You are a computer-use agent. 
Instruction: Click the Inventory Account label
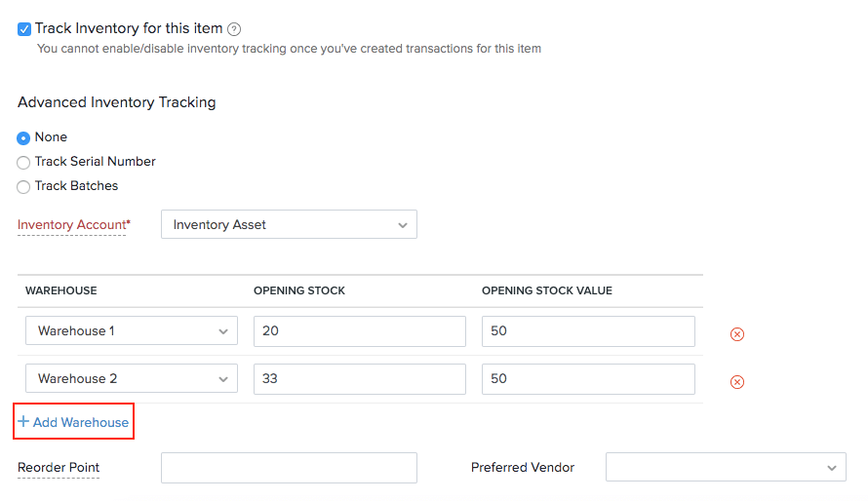click(x=73, y=225)
